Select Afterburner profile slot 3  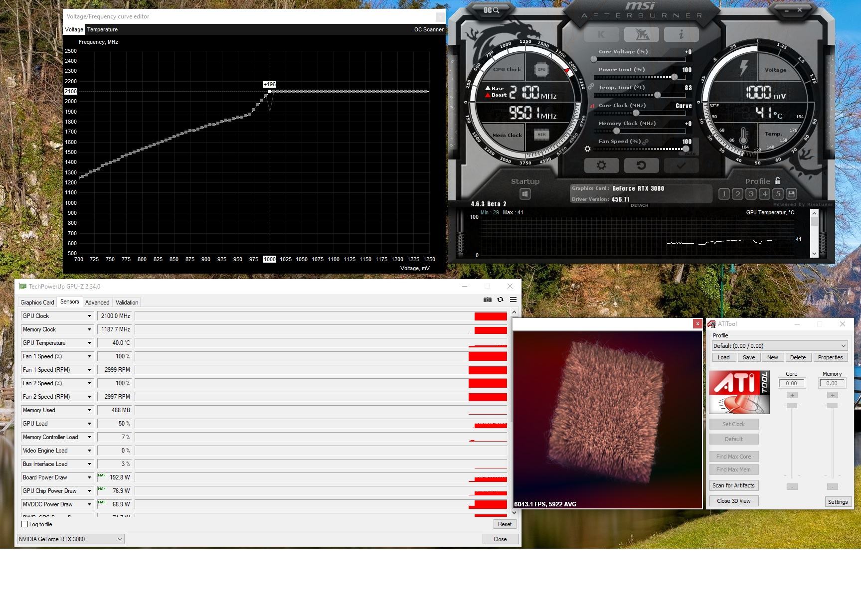coord(751,194)
